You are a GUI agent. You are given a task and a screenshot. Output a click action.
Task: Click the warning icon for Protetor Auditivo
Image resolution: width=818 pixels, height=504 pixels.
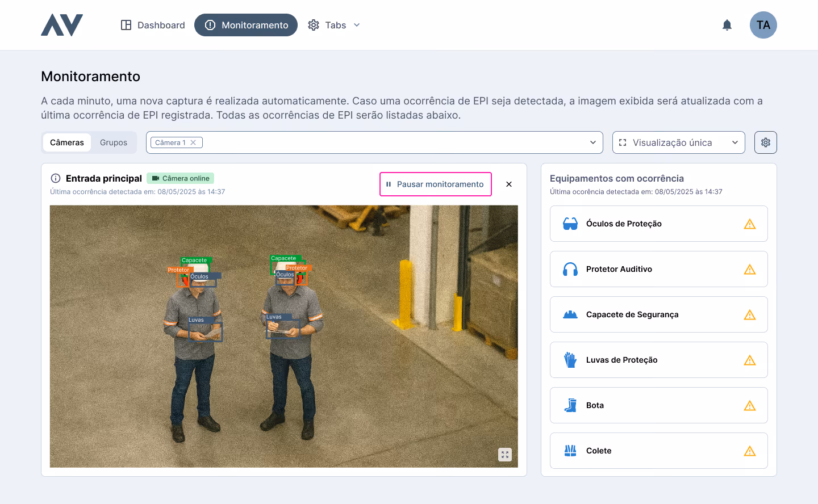[x=750, y=269]
